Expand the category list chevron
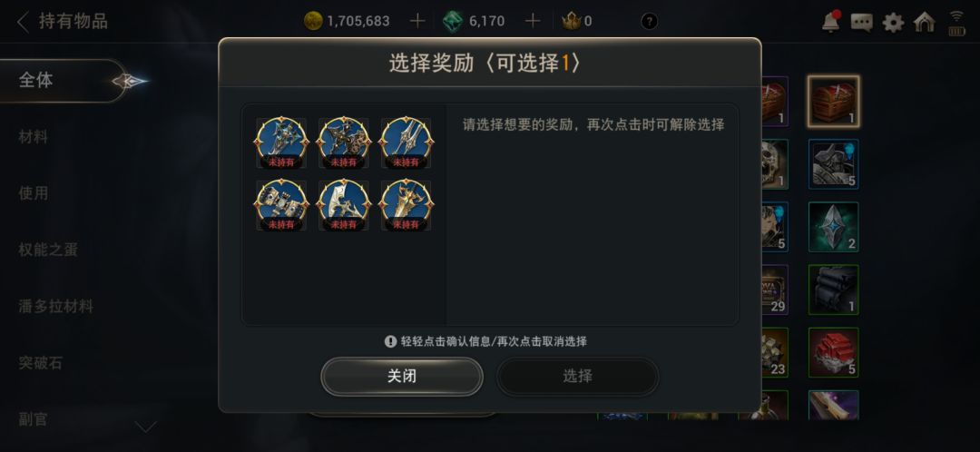Screen dimensions: 980x452 tap(146, 427)
